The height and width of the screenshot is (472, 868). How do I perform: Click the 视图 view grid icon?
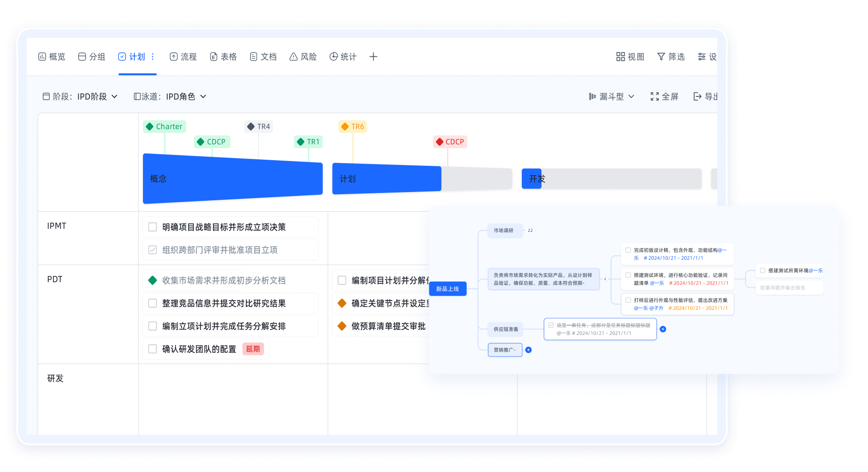click(620, 57)
